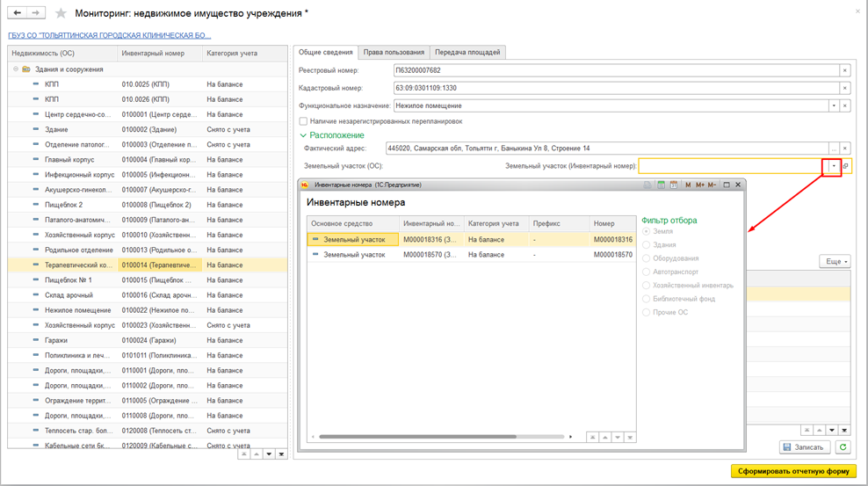Select land plot row M000018570
The image size is (868, 486).
tap(472, 255)
